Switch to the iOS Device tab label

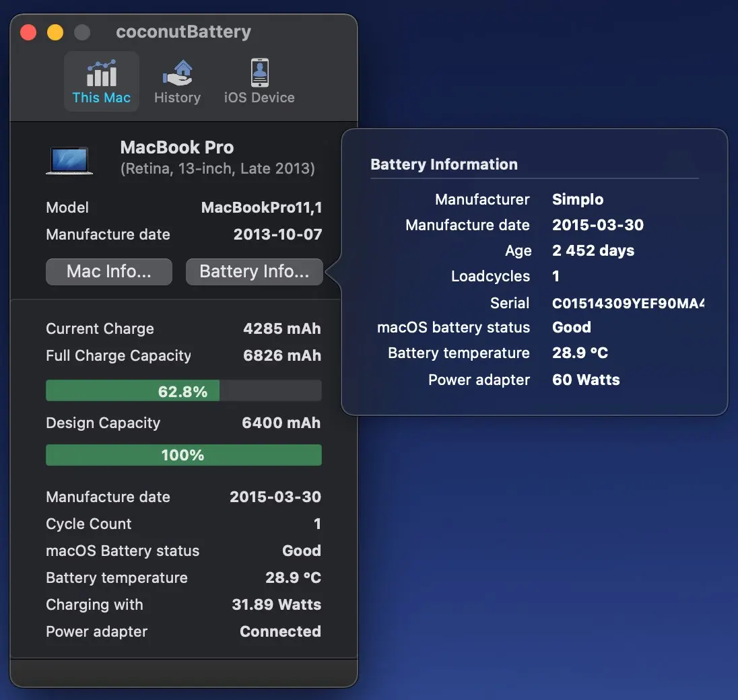pyautogui.click(x=259, y=98)
